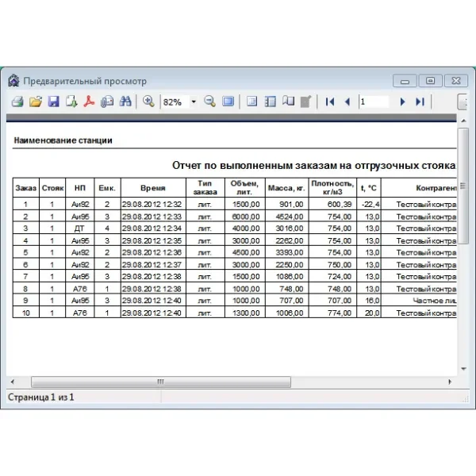Click the 'Страница 1 из 1' status text
476x476 pixels.
pos(41,397)
